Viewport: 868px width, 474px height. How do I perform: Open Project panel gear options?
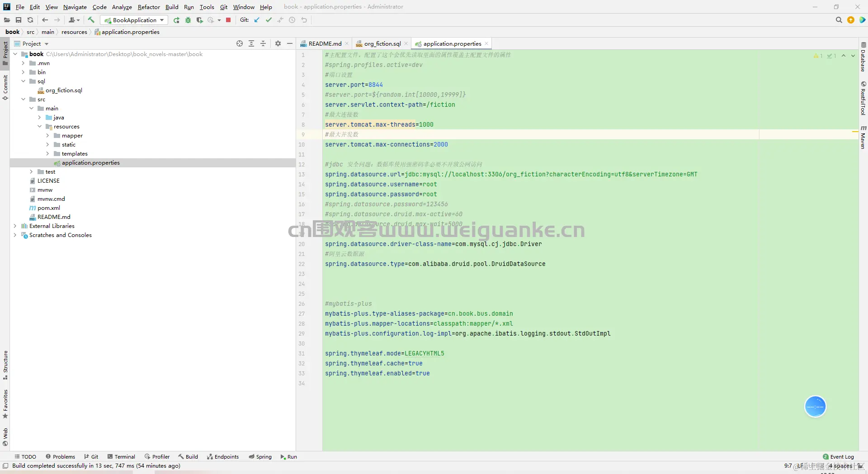[278, 43]
